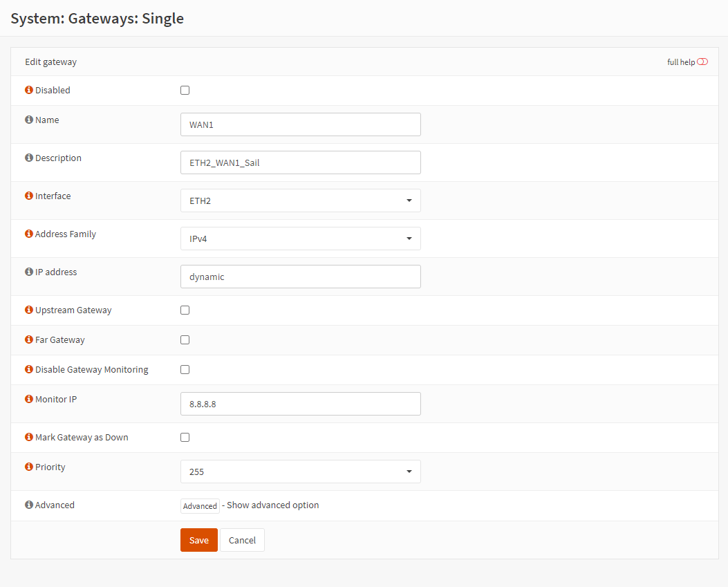Enable the Upstream Gateway checkbox
The width and height of the screenshot is (728, 587).
coord(185,310)
